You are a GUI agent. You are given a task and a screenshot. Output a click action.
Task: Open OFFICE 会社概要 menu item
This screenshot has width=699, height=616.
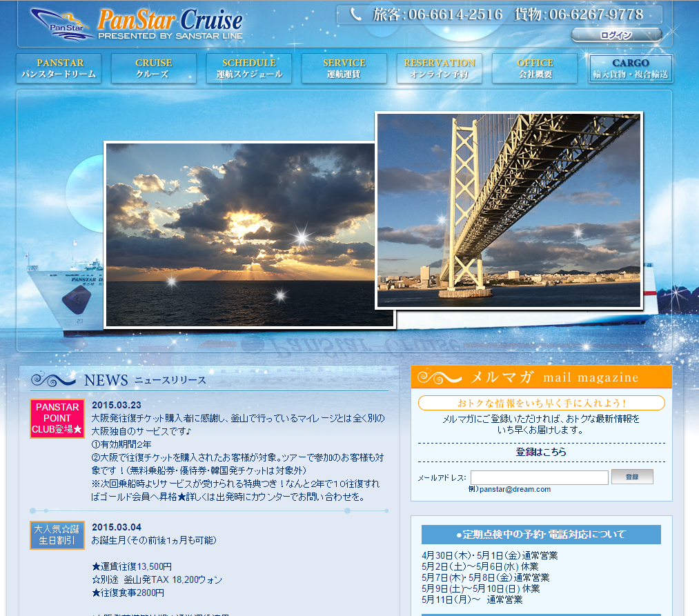coord(535,68)
